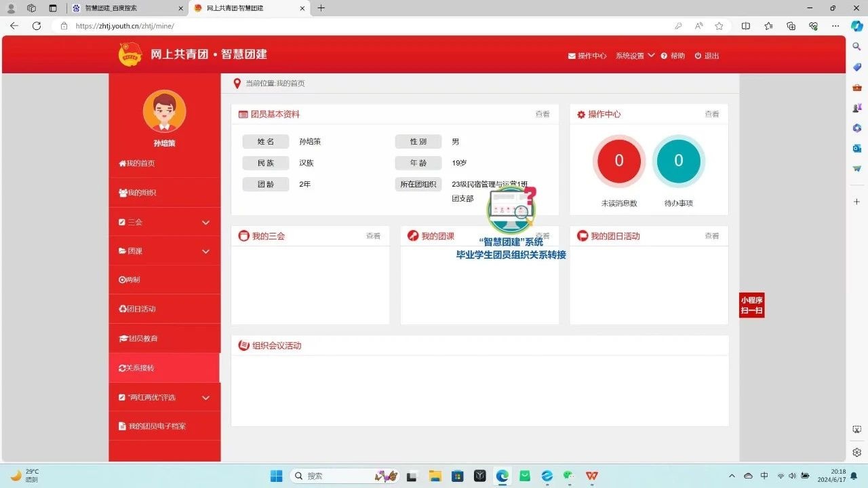Screen dimensions: 868x488
Task: Open 团日活动 in the sidebar
Action: (137, 309)
